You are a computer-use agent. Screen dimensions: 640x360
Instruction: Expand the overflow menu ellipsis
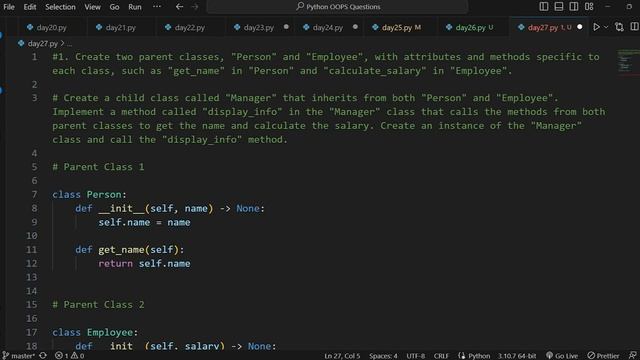pos(157,7)
